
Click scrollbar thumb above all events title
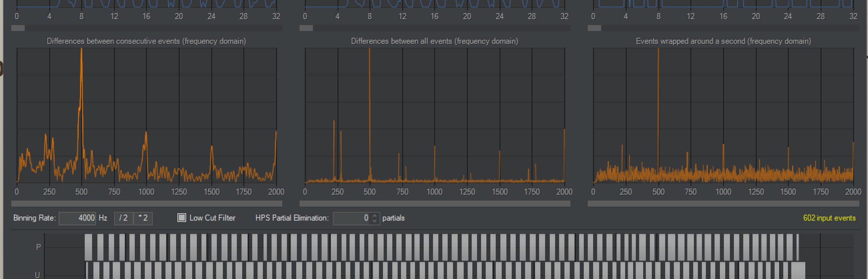coord(306,28)
